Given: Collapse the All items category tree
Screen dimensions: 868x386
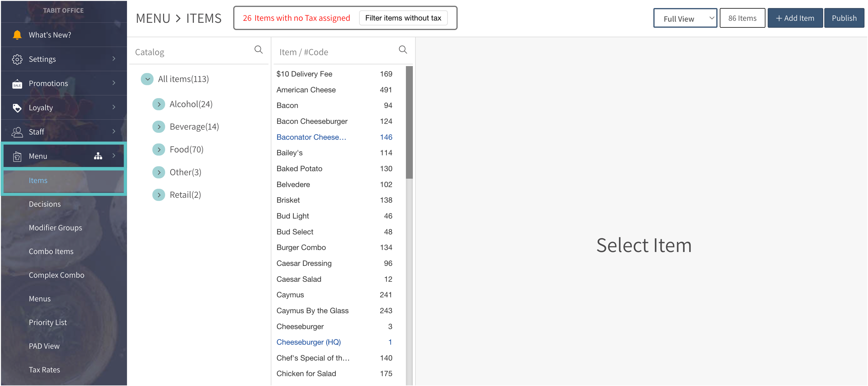Looking at the screenshot, I should [x=147, y=79].
